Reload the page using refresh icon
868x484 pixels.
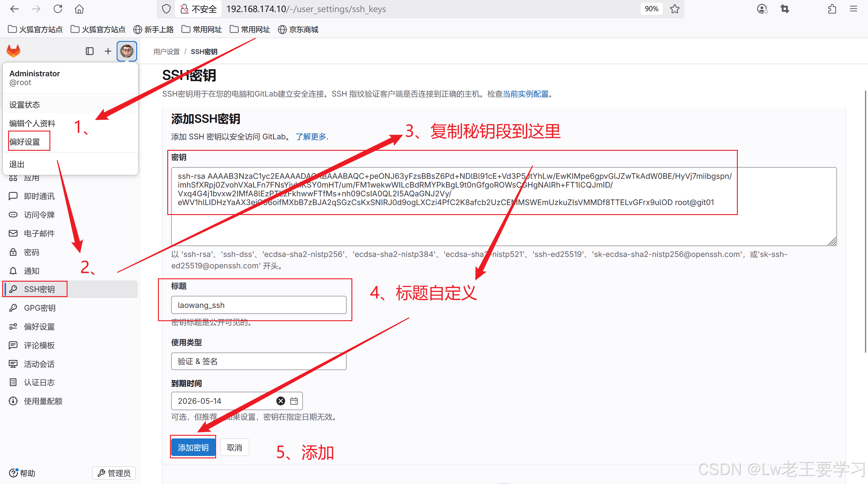click(x=58, y=9)
